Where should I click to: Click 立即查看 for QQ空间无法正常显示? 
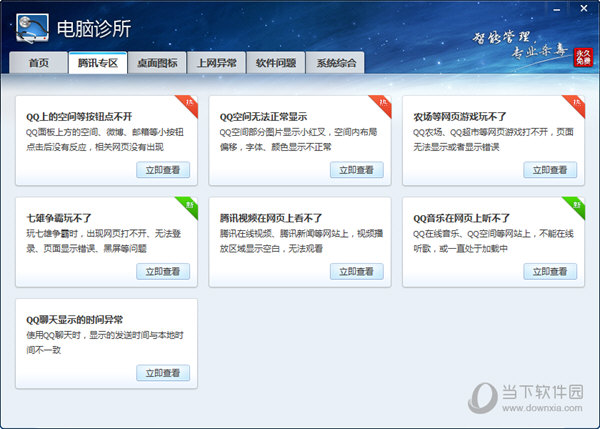[x=357, y=170]
